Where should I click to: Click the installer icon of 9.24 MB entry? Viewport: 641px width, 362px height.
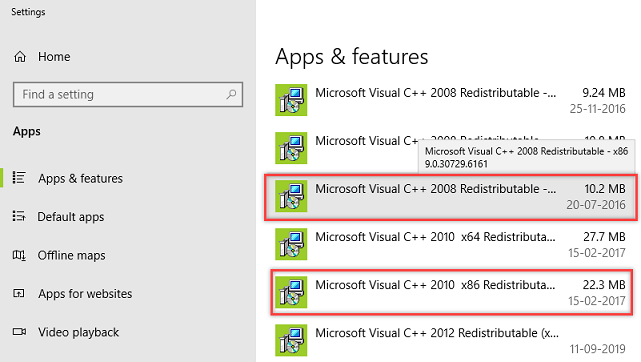point(291,100)
